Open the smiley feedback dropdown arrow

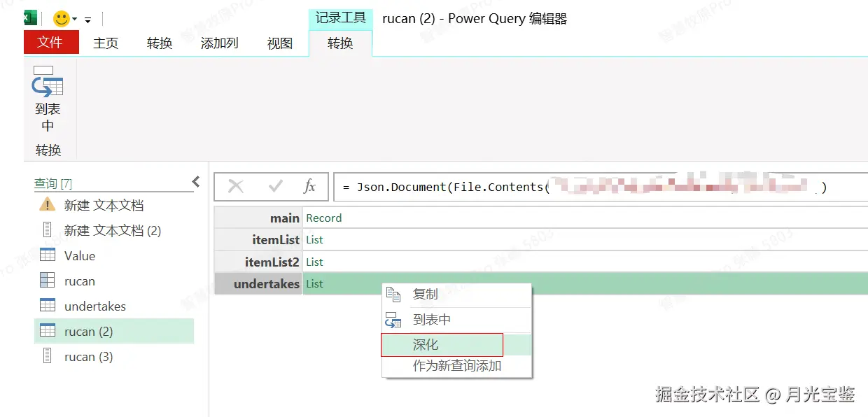[x=74, y=20]
